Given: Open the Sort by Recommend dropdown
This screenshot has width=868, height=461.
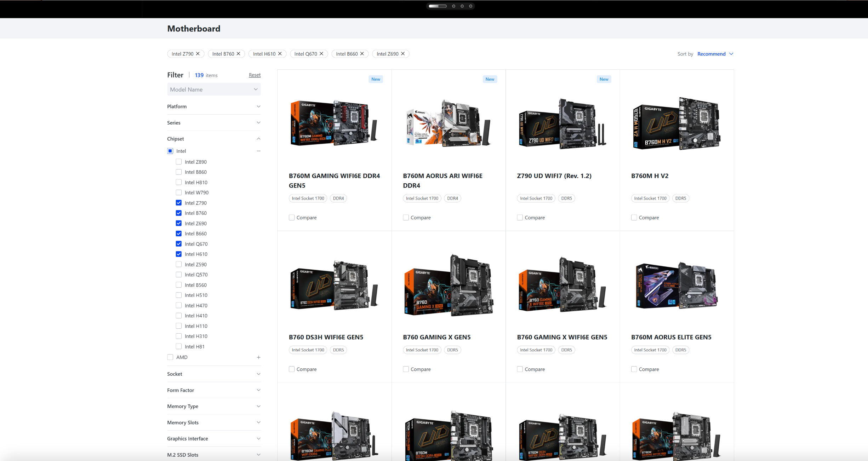Looking at the screenshot, I should click(715, 54).
